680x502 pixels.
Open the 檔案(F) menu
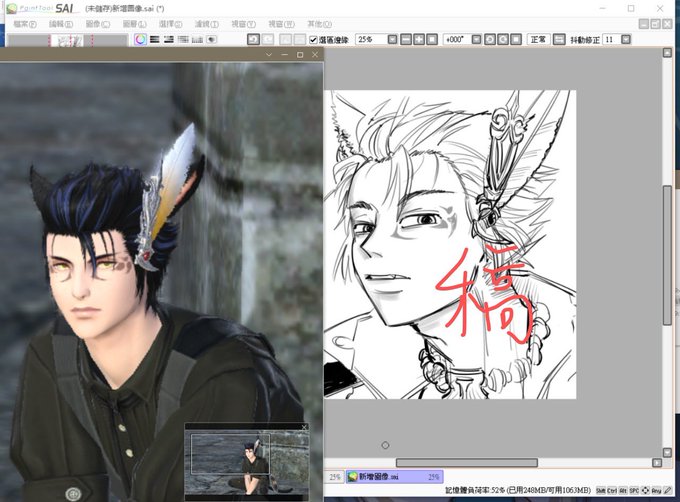tap(25, 24)
